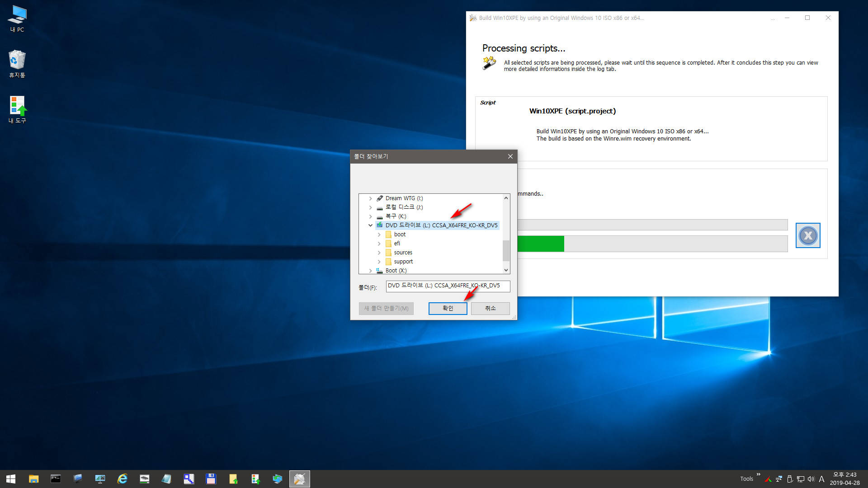The height and width of the screenshot is (488, 868).
Task: Click the upper empty progress bar
Action: (652, 225)
